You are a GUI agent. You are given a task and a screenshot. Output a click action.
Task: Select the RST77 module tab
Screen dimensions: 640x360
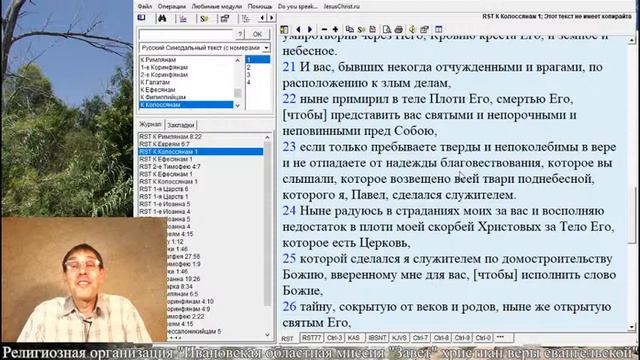[312, 338]
